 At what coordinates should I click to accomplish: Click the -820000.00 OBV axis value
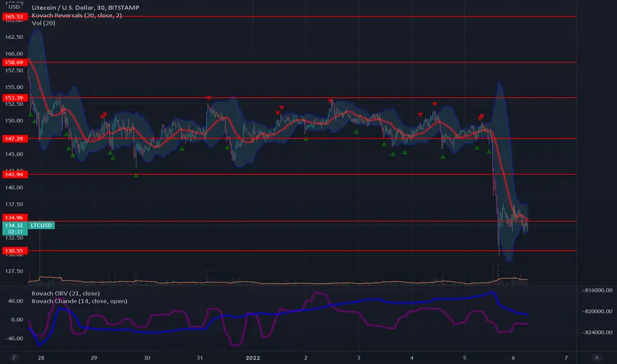coord(597,311)
